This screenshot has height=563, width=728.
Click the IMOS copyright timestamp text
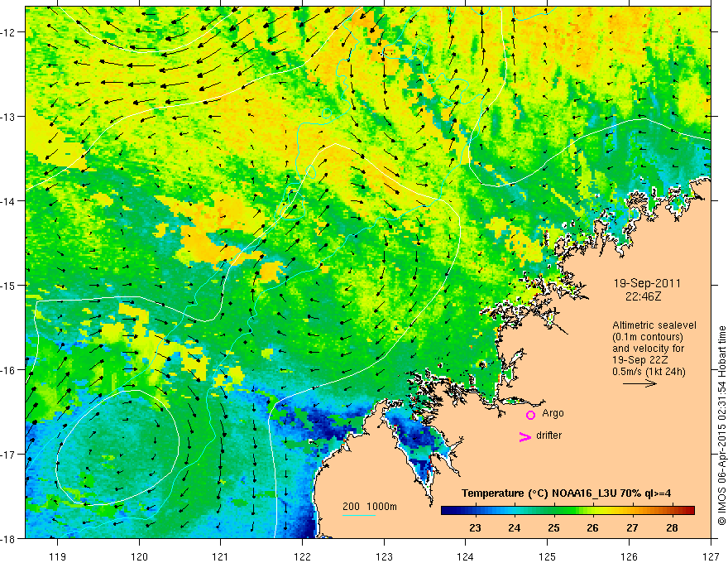pos(721,426)
